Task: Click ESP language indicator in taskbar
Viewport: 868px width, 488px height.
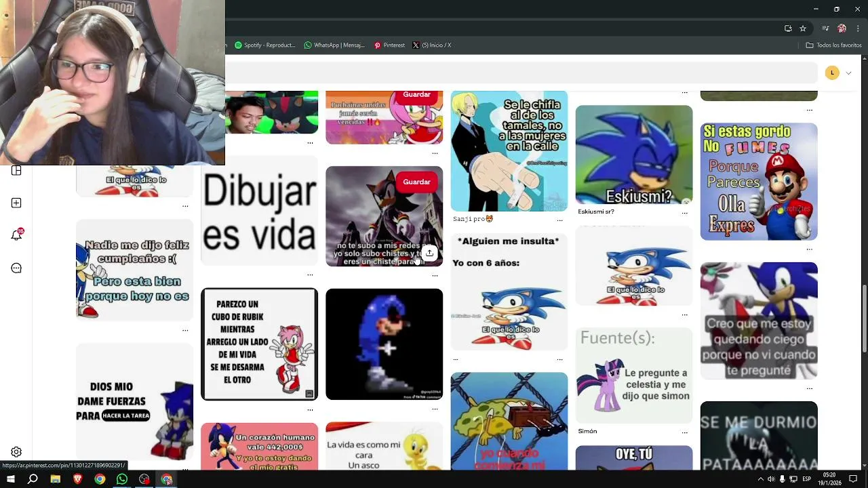Action: pos(807,479)
